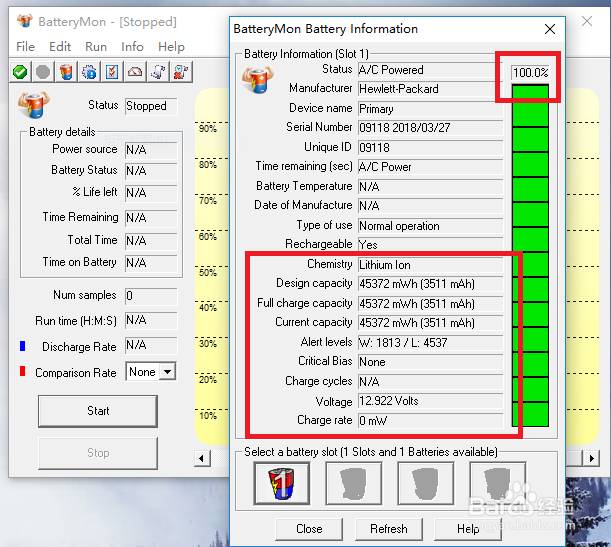Click the Unique ID value 09118
This screenshot has width=611, height=547.
point(431,148)
